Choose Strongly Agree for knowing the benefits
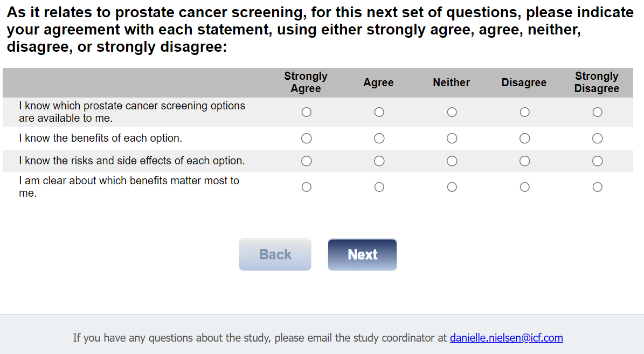644x354 pixels. (x=306, y=138)
